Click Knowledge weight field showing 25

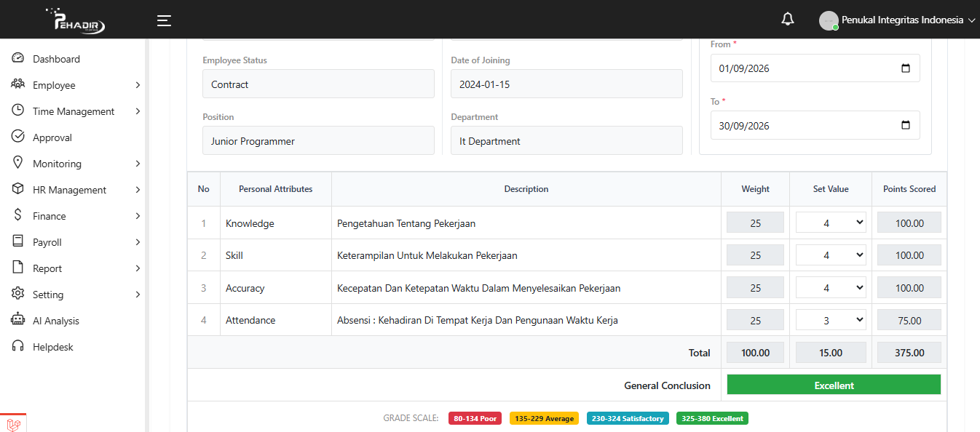(755, 223)
